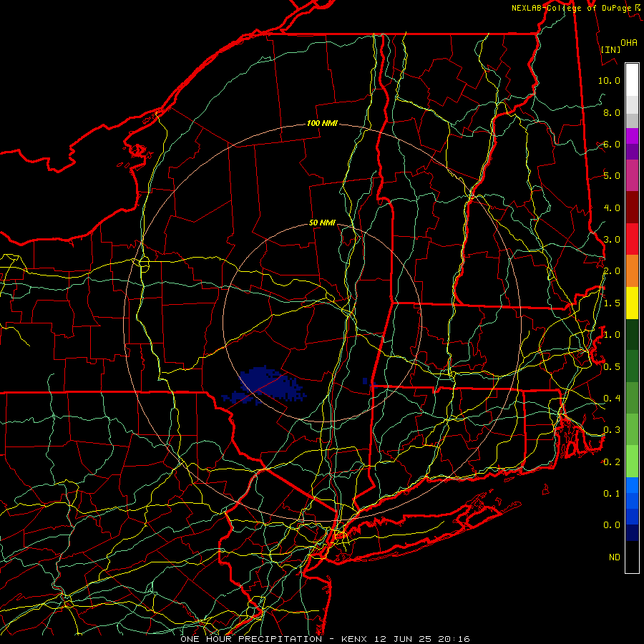Click the 6.0 legend value
644x644 pixels.
pos(612,144)
